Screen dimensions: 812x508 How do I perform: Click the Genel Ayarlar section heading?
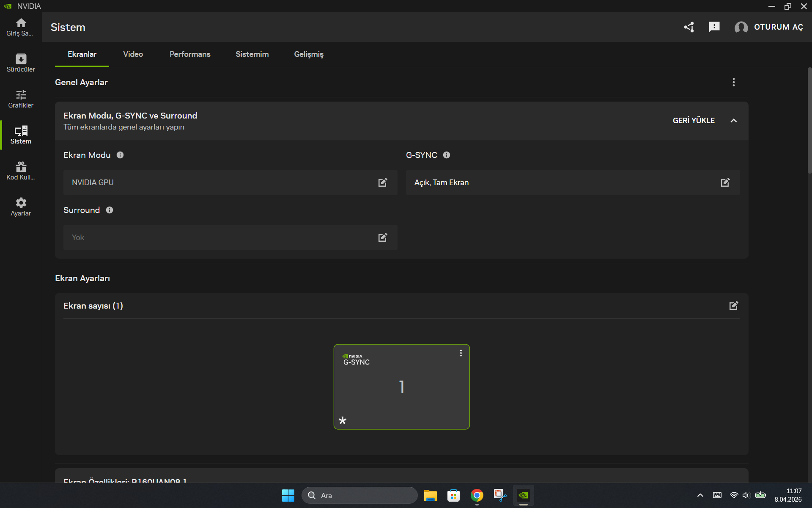tap(81, 82)
